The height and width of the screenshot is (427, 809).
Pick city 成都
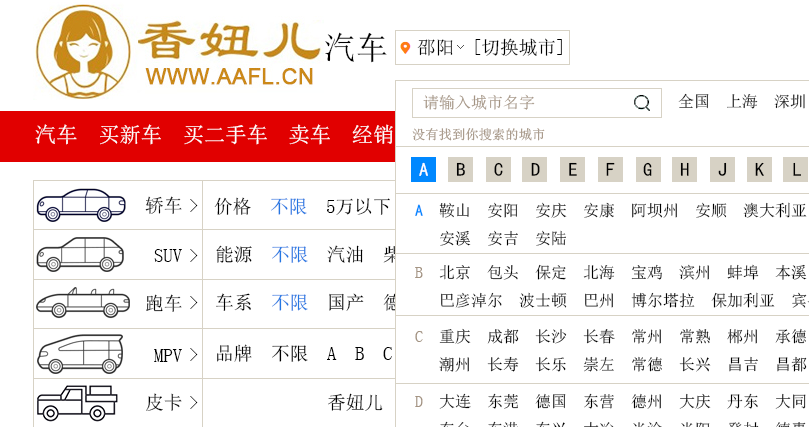click(503, 337)
